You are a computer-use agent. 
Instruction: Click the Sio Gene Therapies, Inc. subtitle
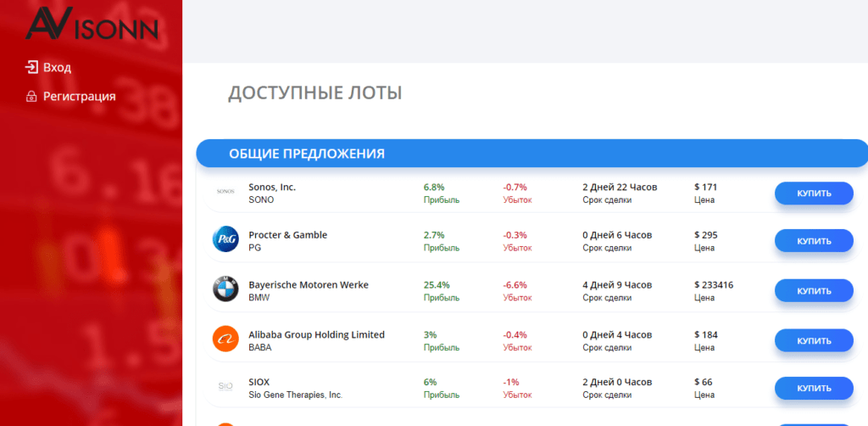[296, 395]
